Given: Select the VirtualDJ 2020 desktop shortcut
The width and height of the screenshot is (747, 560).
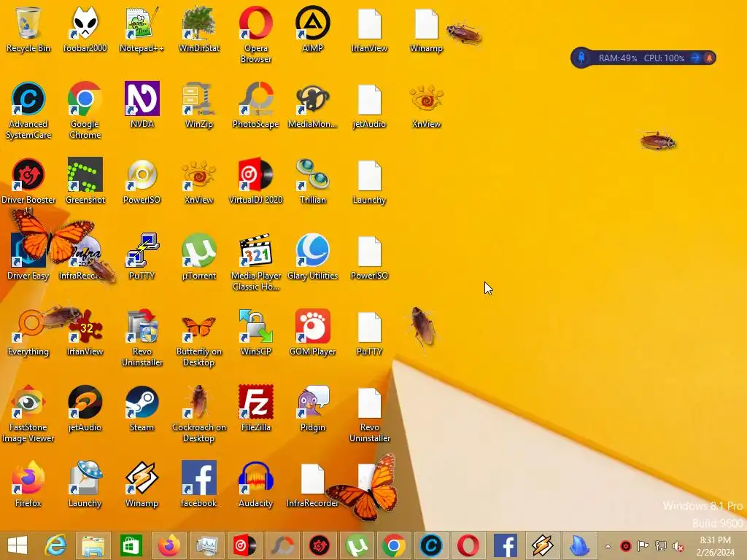Looking at the screenshot, I should click(x=256, y=181).
